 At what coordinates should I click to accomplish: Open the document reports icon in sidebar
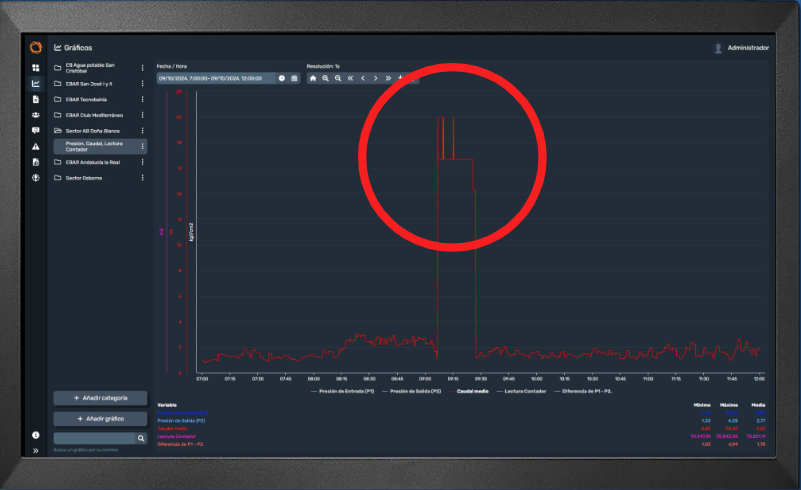(36, 99)
